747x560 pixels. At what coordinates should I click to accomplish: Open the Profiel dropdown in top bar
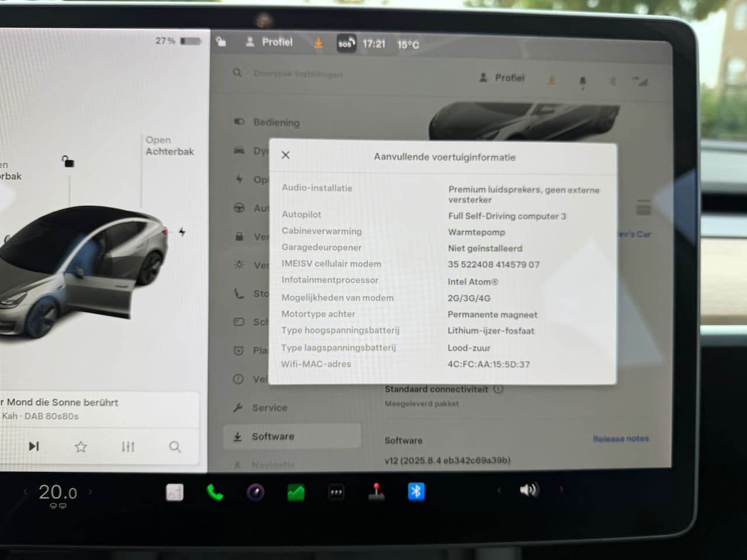[270, 42]
